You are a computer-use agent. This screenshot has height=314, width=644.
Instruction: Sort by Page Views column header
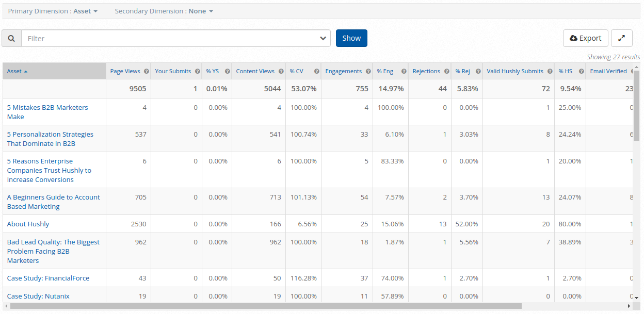(125, 71)
